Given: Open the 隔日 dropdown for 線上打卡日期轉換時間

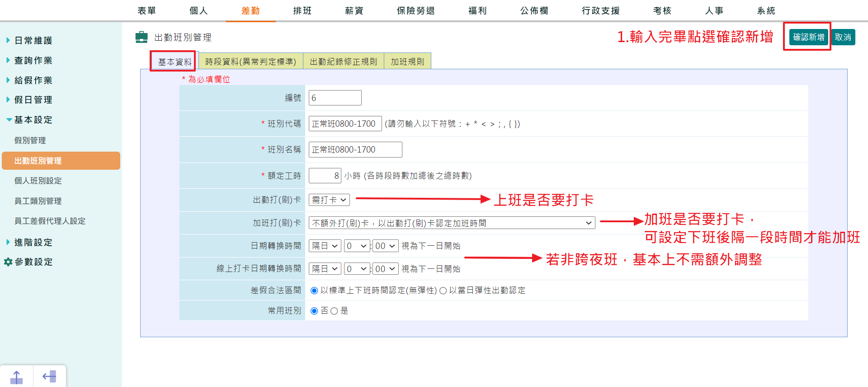Looking at the screenshot, I should pyautogui.click(x=325, y=269).
